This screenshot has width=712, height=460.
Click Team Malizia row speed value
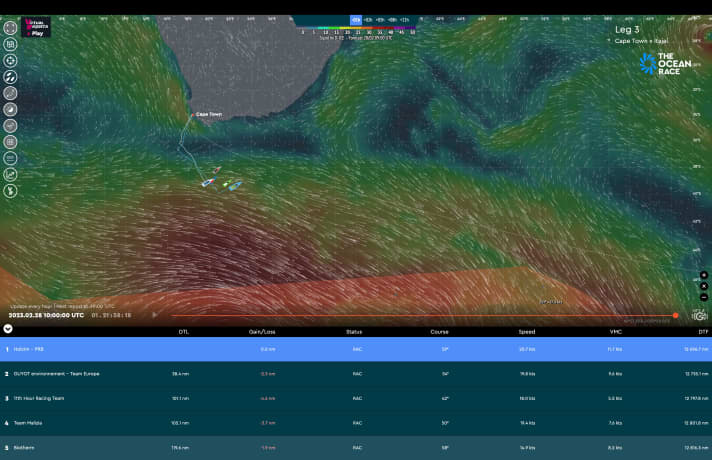(x=527, y=423)
